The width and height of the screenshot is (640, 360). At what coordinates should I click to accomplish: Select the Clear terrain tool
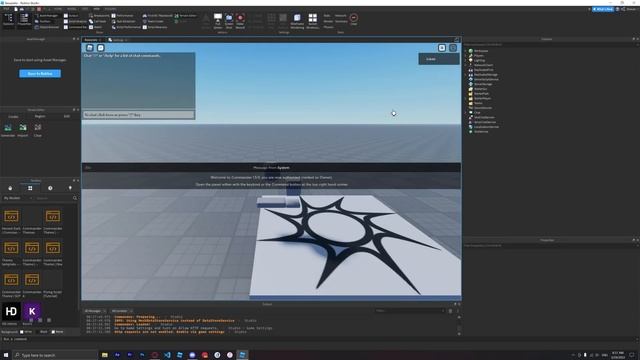click(38, 130)
